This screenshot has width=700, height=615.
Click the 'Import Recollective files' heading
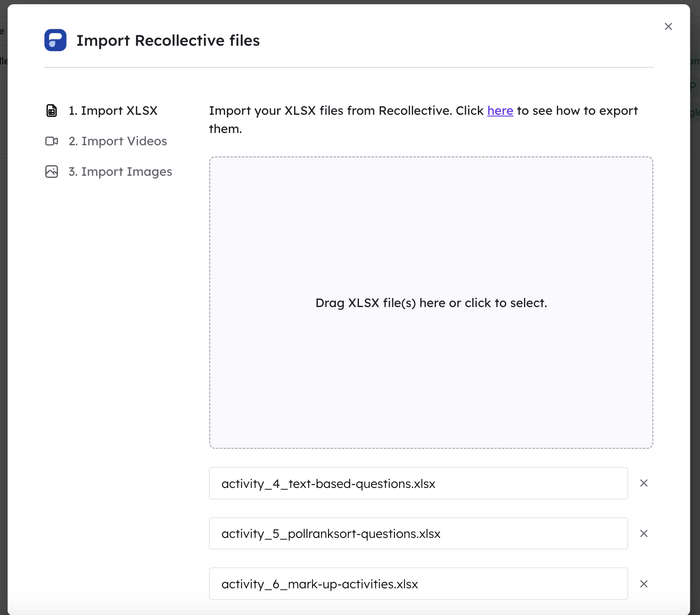[x=168, y=40]
